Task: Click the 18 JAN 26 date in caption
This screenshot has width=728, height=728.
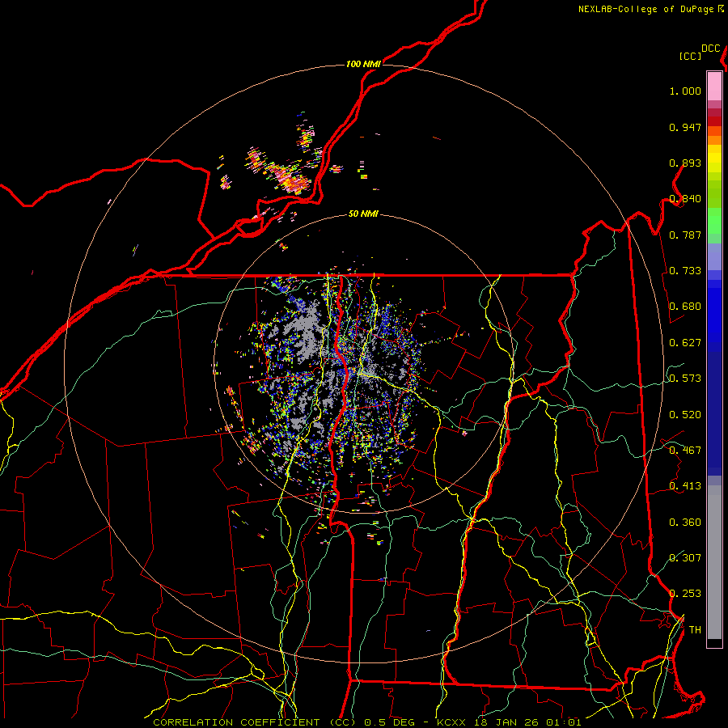Action: tap(505, 722)
